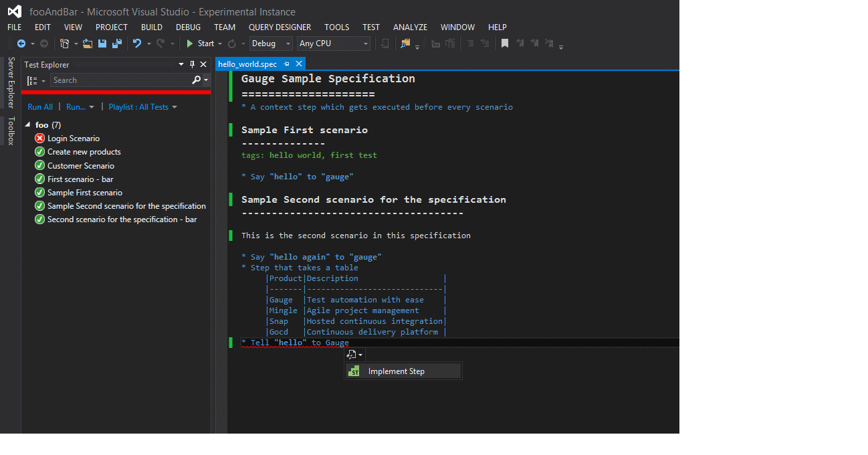The width and height of the screenshot is (868, 455).
Task: Open the QUERY DESIGNER menu
Action: 280,27
